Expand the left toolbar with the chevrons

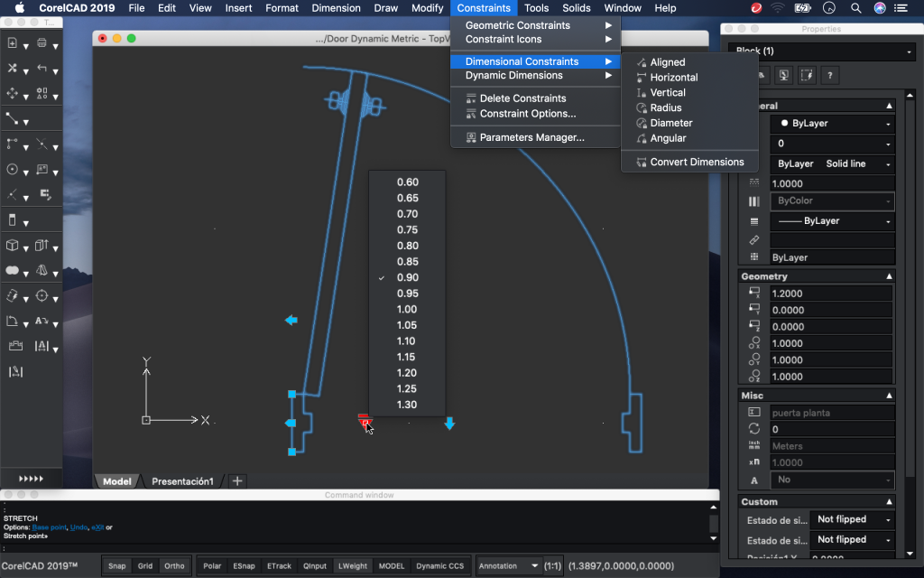[32, 479]
